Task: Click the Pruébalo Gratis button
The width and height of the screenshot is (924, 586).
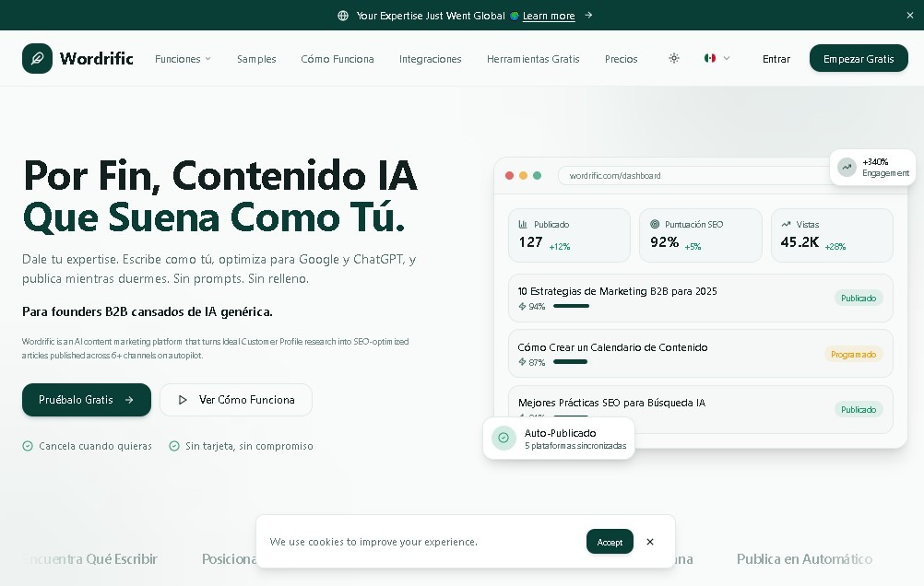Action: [x=87, y=400]
